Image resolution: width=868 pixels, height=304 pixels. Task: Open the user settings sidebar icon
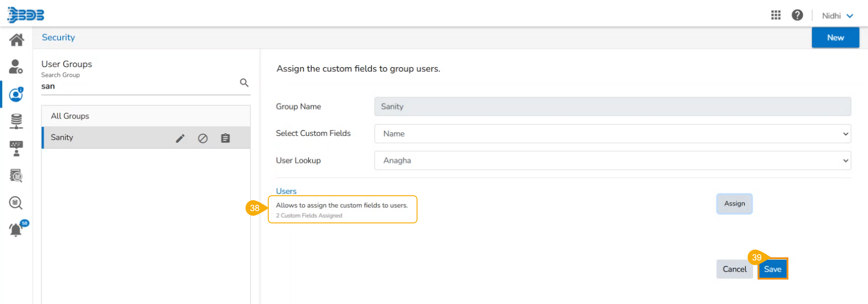click(x=16, y=67)
